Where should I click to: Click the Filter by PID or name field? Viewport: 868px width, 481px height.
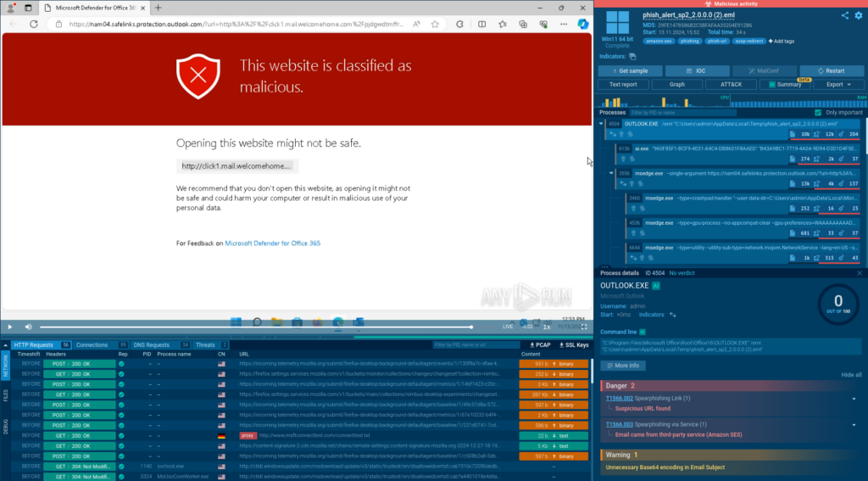coord(678,112)
